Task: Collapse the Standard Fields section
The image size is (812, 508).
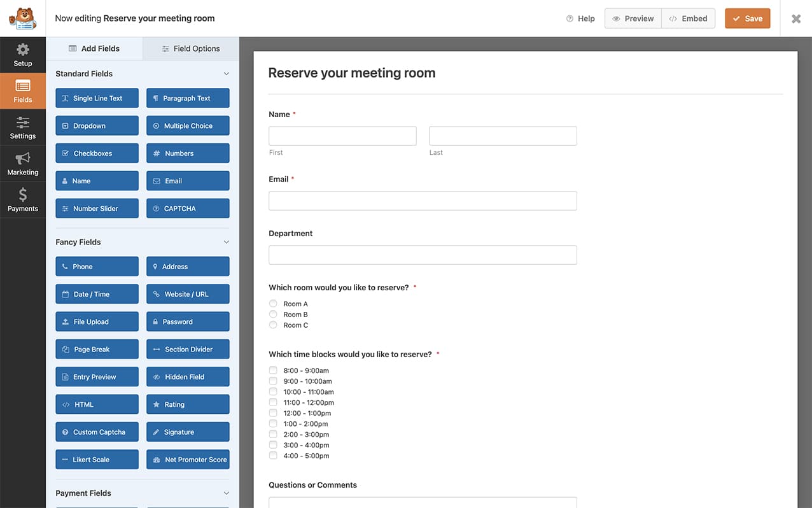Action: pyautogui.click(x=226, y=73)
